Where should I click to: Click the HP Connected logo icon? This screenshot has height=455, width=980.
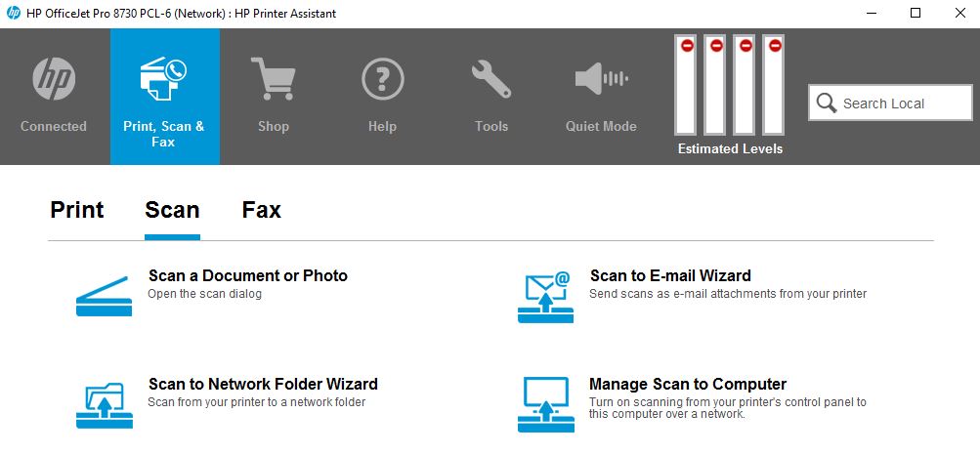click(54, 79)
